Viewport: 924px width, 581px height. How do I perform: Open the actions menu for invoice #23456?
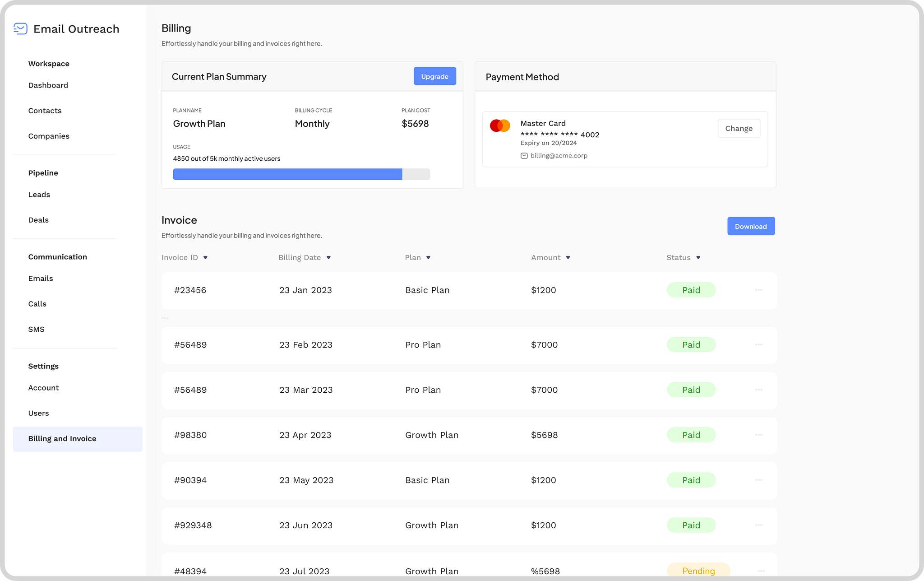[759, 290]
